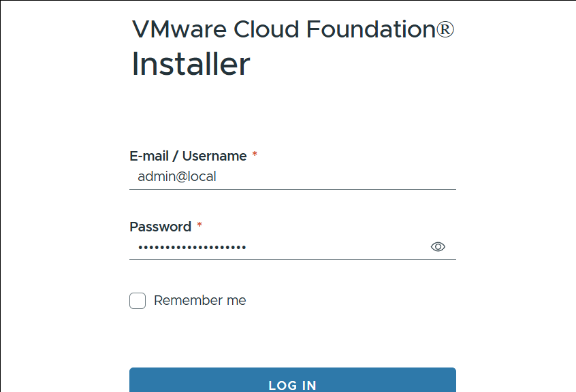Click password field gap before the eye icon

coord(340,247)
